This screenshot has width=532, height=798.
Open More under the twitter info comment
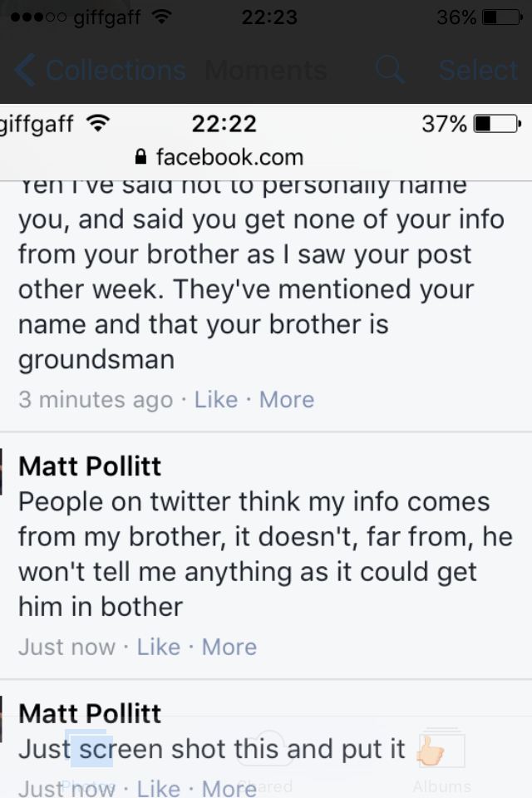click(229, 647)
